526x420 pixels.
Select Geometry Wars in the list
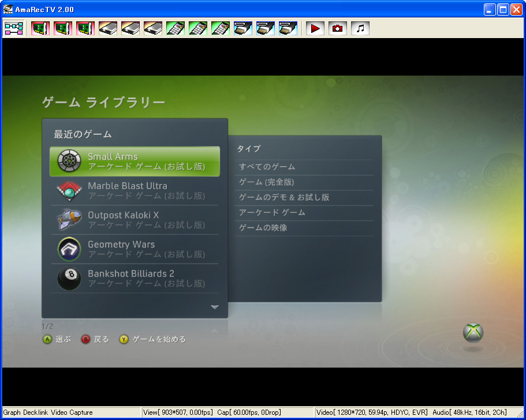135,249
